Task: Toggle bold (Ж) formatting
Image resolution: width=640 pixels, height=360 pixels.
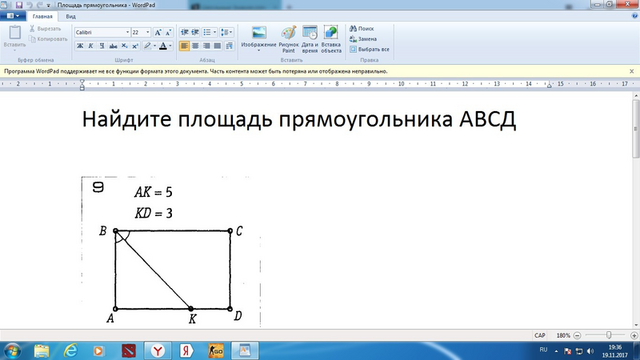Action: (x=80, y=46)
